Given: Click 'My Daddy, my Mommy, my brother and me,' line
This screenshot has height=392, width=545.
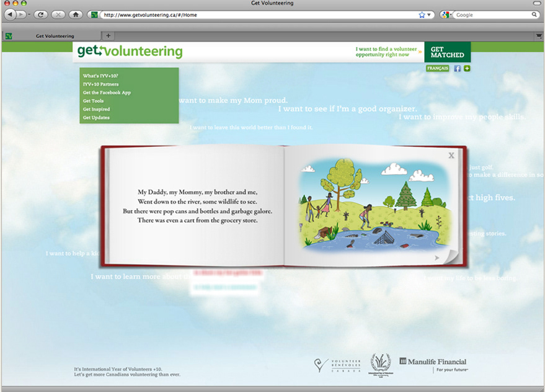Looking at the screenshot, I should coord(197,192).
